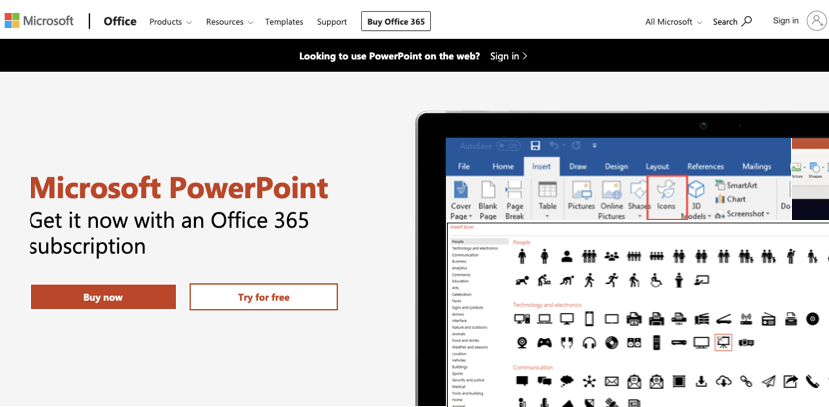
Task: Select the highlighted projector screen icon
Action: click(723, 343)
